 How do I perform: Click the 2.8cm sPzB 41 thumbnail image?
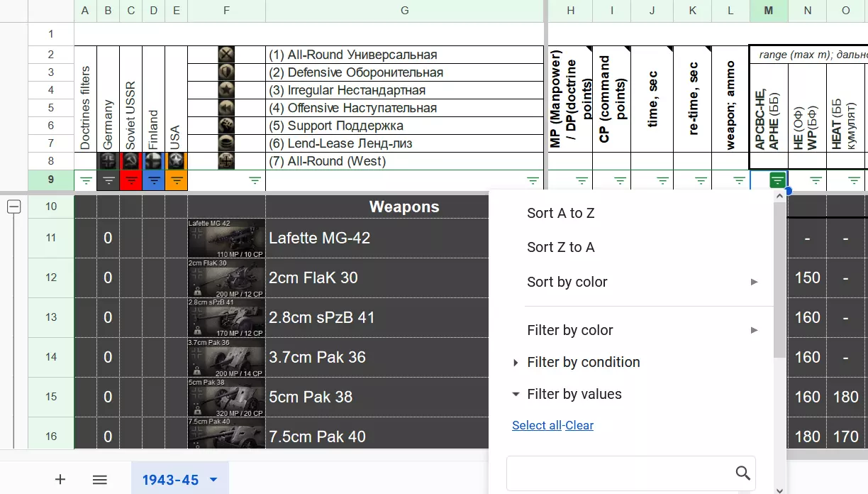pos(226,318)
